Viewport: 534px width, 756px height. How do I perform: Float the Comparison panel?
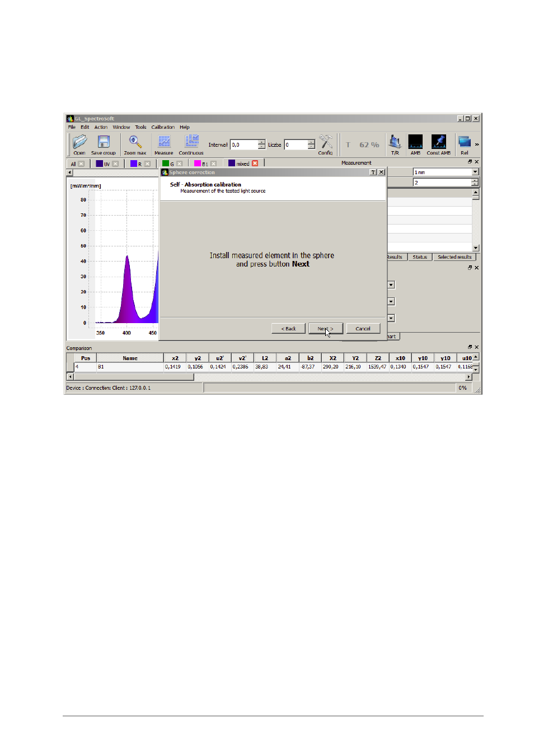coord(470,347)
